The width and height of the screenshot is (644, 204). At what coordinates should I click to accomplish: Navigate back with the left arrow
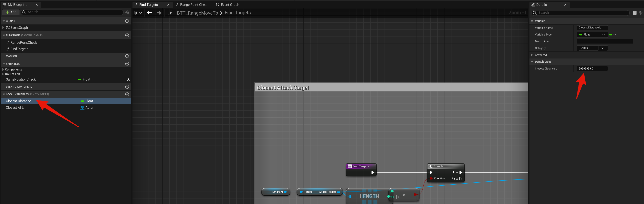pyautogui.click(x=149, y=13)
